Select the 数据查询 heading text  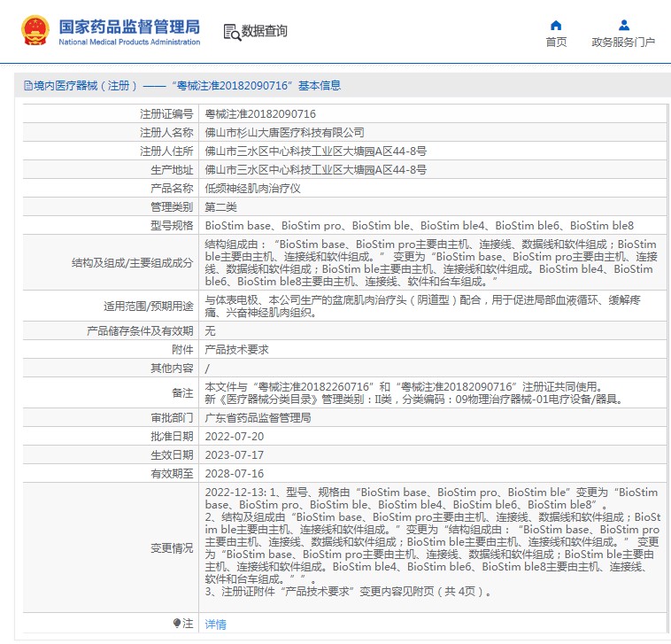click(265, 32)
